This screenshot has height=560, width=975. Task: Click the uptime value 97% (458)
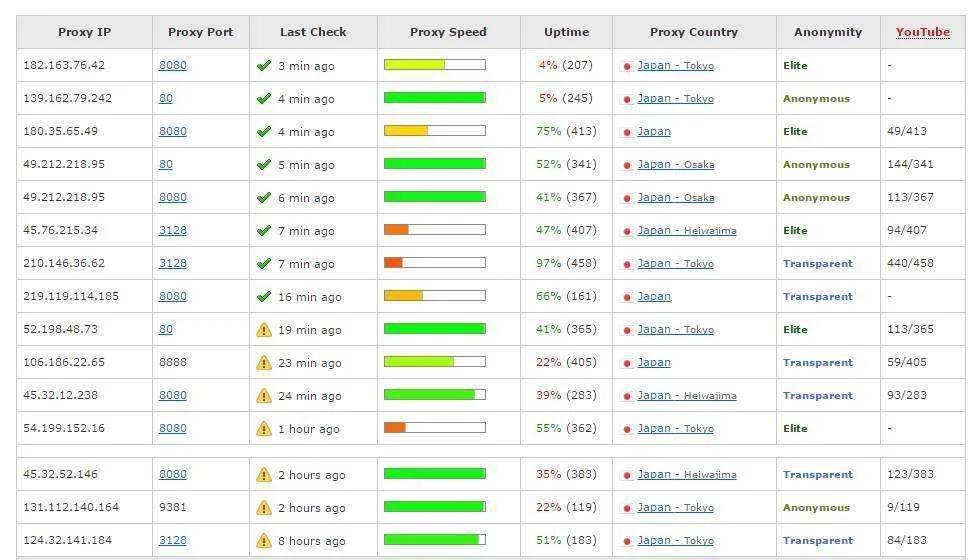[566, 263]
